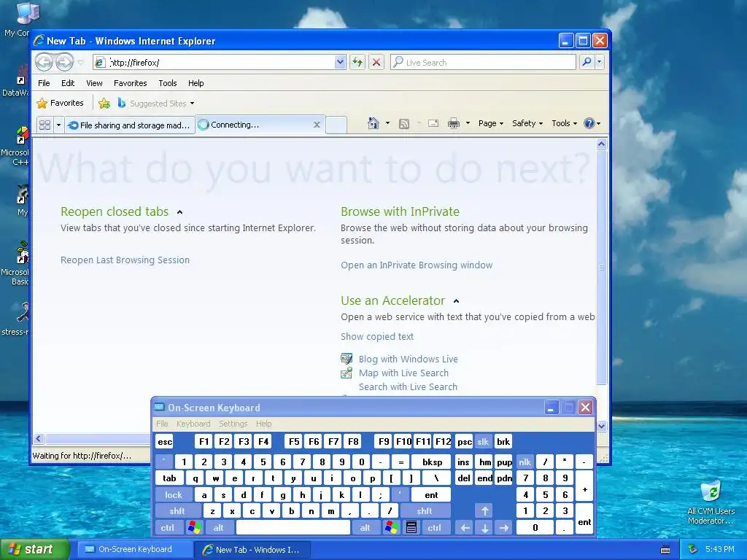Open the IE Help question mark icon
Viewport: 747px width, 560px height.
pos(589,123)
